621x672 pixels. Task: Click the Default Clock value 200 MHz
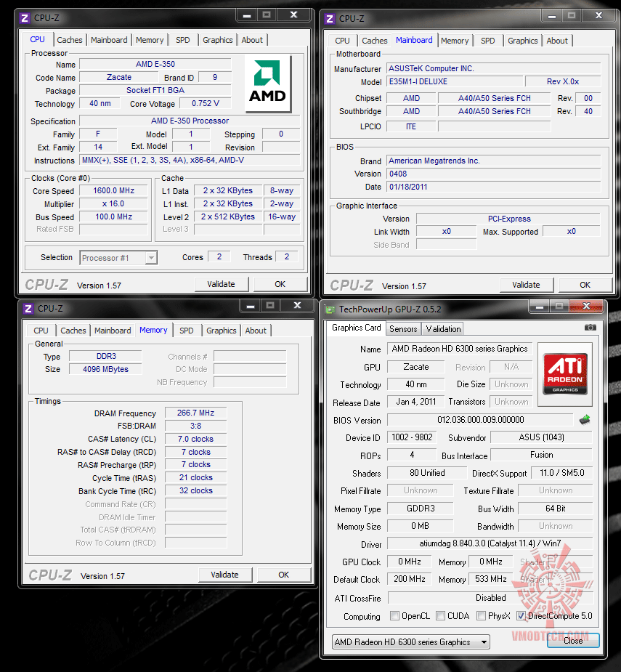coord(410,579)
